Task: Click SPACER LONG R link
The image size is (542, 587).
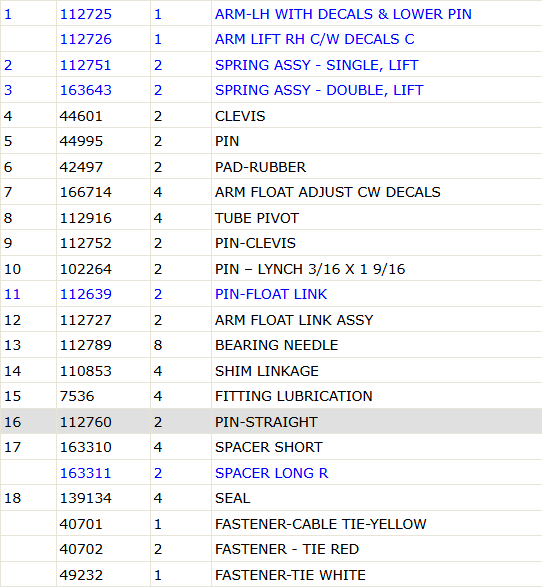Action: click(x=271, y=473)
